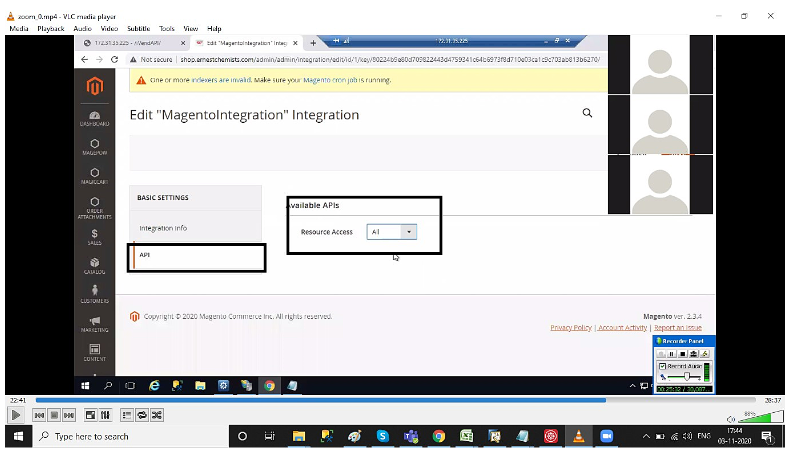
Task: Click the 'Magento cron job' link
Action: point(330,80)
